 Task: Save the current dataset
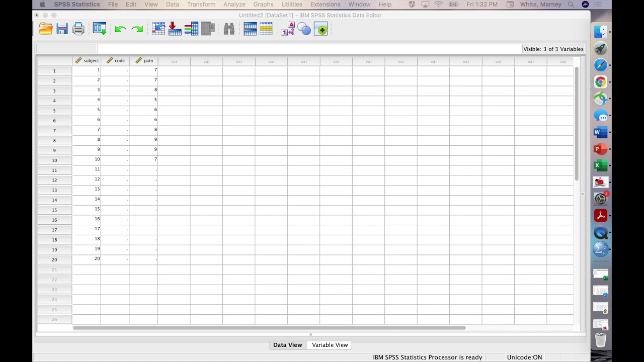(62, 29)
